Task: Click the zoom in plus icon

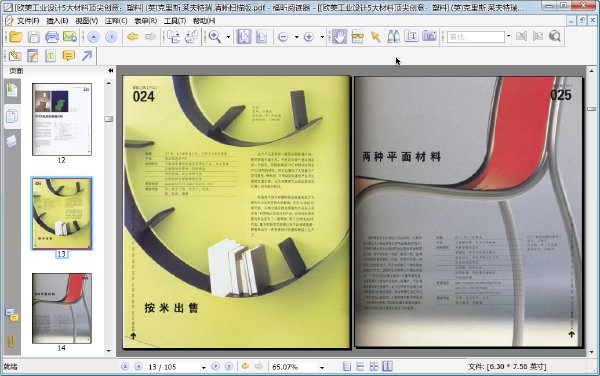Action: click(309, 37)
